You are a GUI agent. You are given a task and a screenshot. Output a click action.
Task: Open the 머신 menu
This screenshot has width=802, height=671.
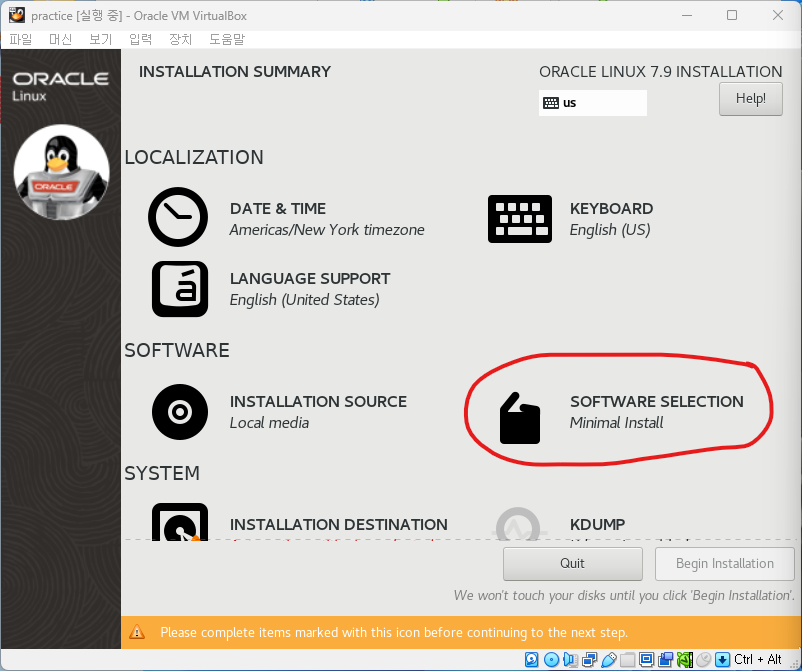60,39
